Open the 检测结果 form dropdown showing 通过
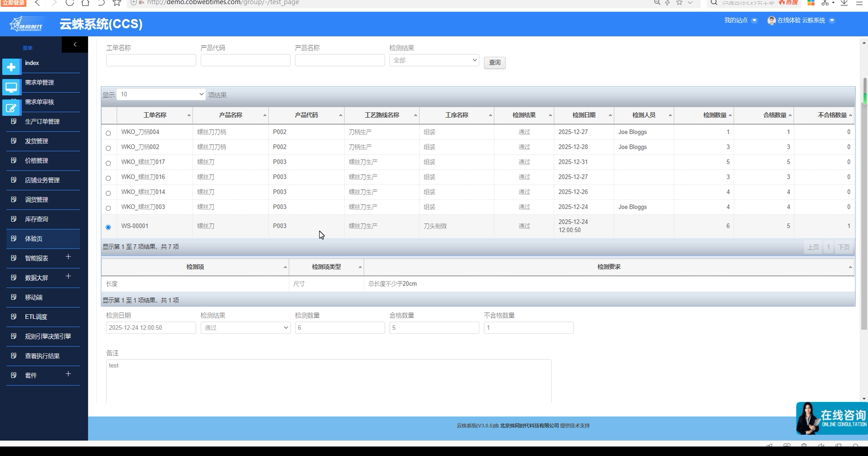The width and height of the screenshot is (868, 456). coord(245,328)
